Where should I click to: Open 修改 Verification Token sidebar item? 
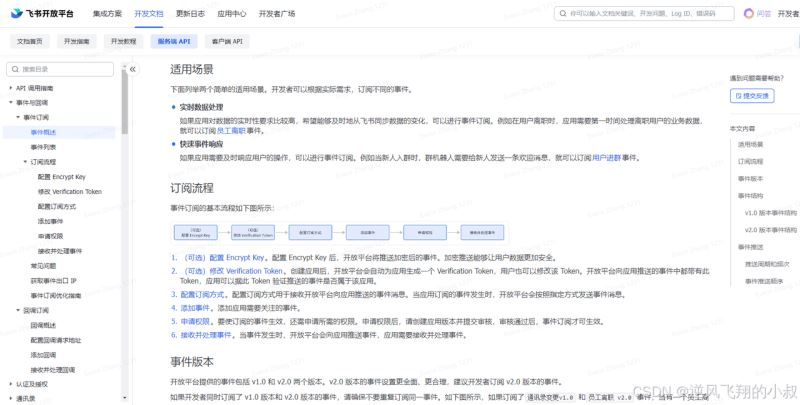pos(69,192)
